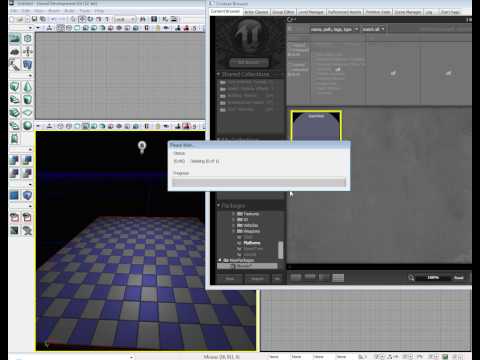The height and width of the screenshot is (360, 480).
Task: Click Reset zoom button in Content Browser
Action: click(x=459, y=278)
